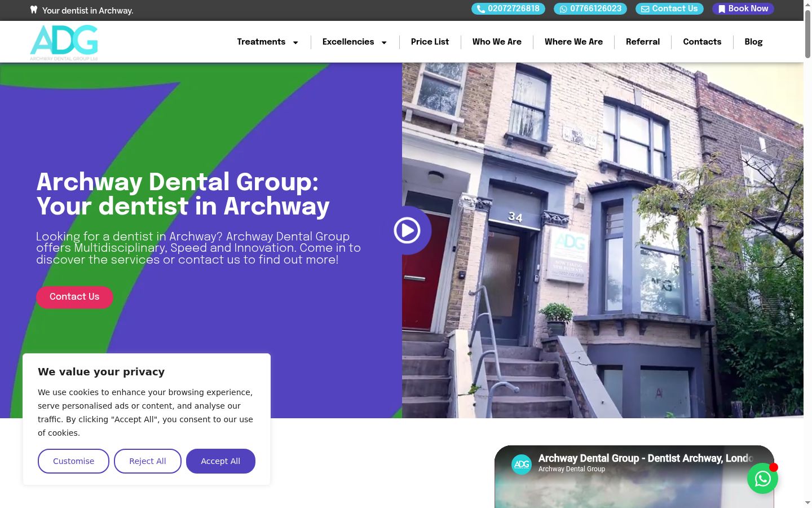This screenshot has width=812, height=508.
Task: Click the 'Archway Dental Group: Your dentist in Archway' heading
Action: (183, 194)
